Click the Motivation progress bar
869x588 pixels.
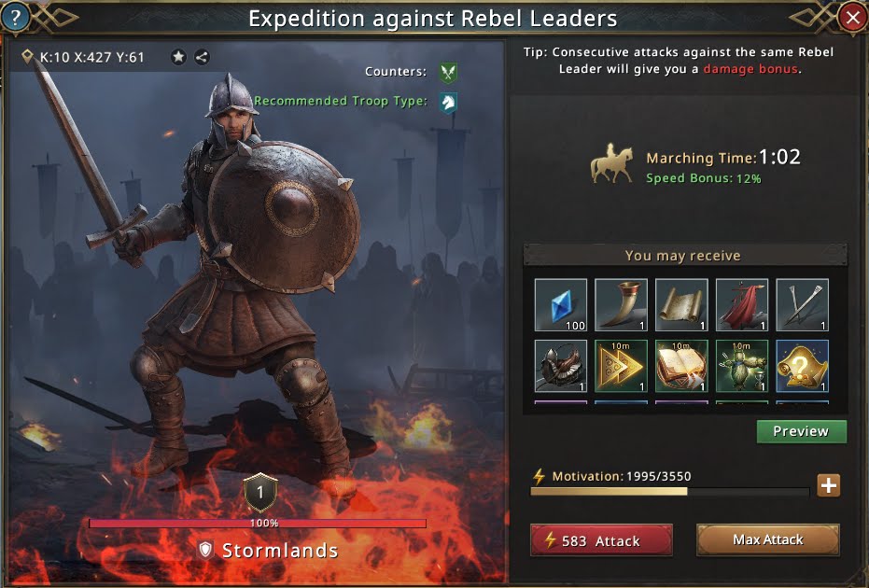pyautogui.click(x=670, y=491)
